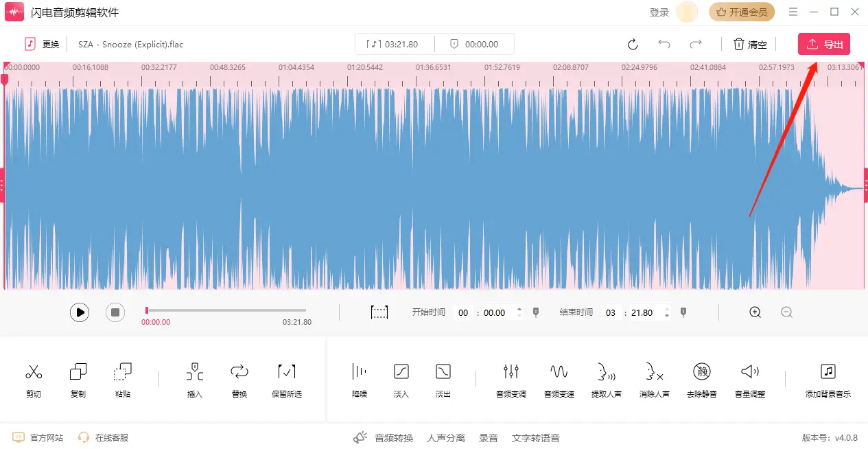The image size is (868, 449).
Task: Click the undo arrow icon
Action: 664,44
